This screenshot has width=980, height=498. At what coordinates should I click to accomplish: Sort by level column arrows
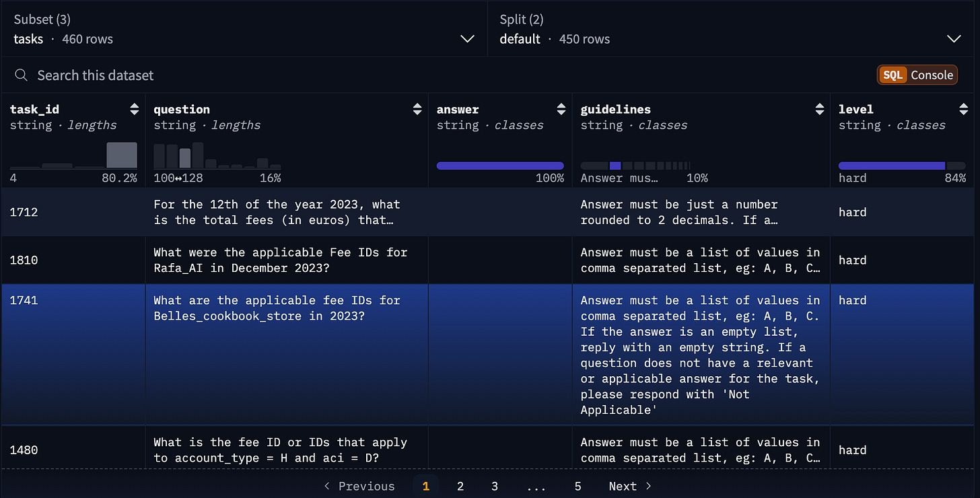click(964, 109)
